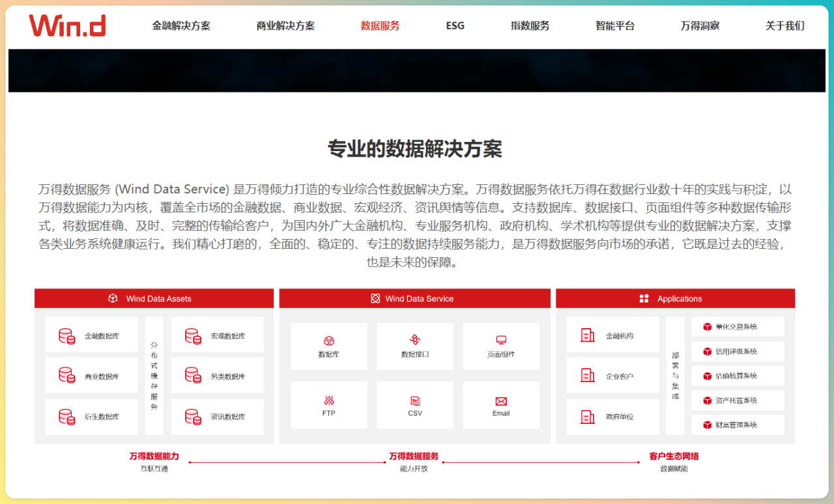834x504 pixels.
Task: Click the 万得数据服务 red label
Action: click(x=414, y=456)
